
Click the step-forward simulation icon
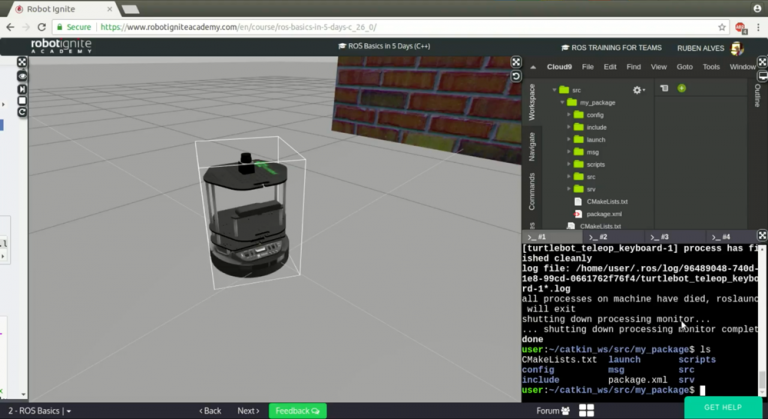click(x=22, y=89)
